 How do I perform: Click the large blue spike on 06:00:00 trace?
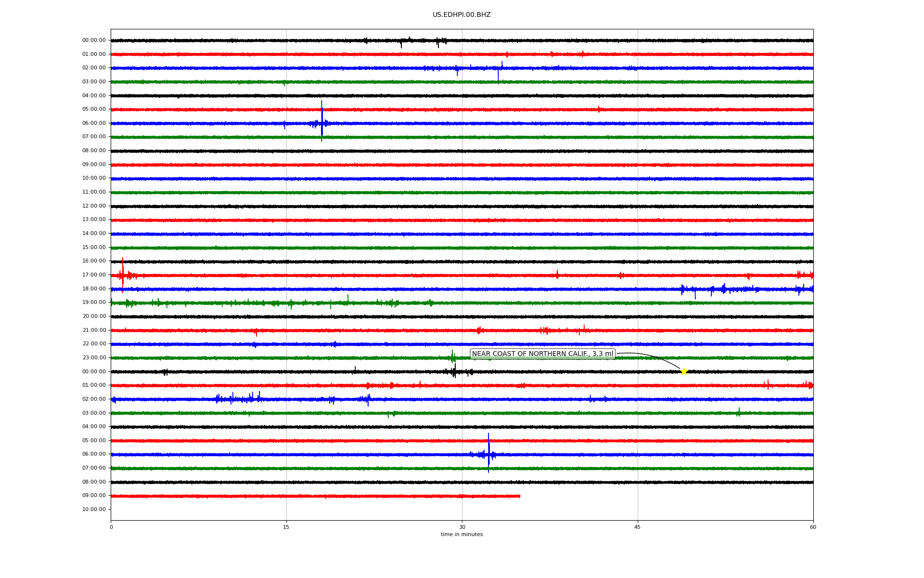[321, 120]
